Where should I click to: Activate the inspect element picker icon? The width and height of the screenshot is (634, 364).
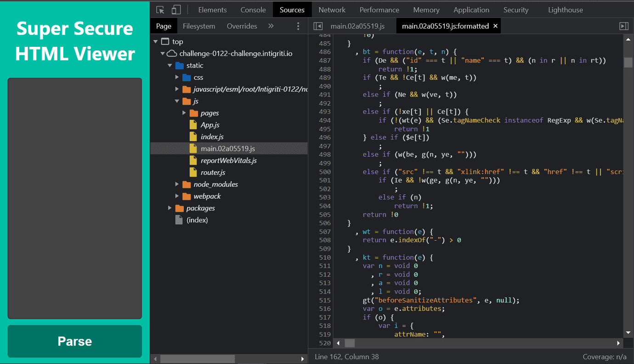[160, 10]
